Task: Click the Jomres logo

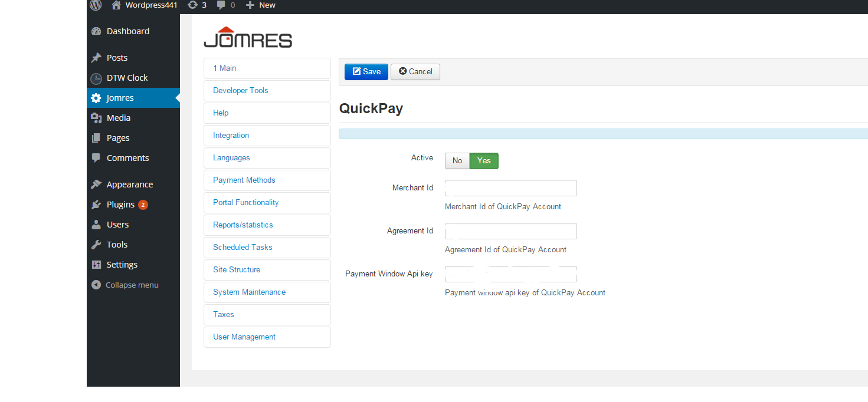Action: click(x=248, y=37)
